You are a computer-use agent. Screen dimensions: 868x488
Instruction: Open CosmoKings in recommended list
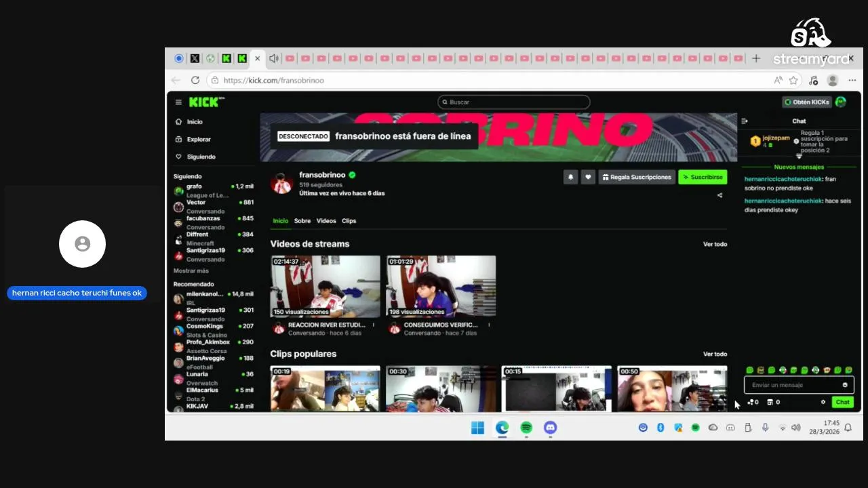[214, 330]
